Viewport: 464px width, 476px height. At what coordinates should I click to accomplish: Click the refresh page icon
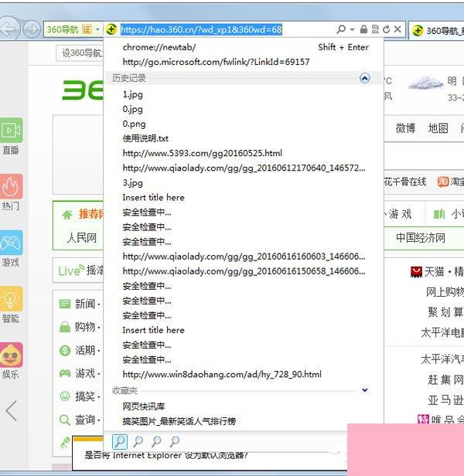pos(386,29)
